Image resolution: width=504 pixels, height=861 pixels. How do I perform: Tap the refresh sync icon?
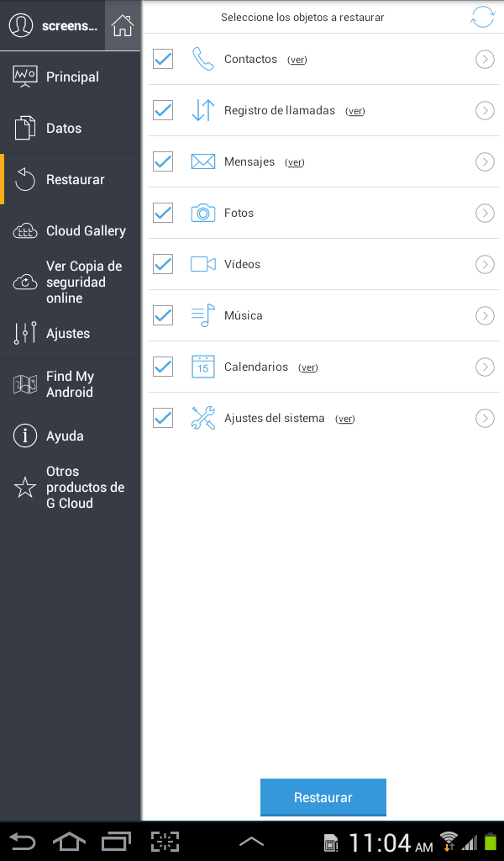(x=482, y=17)
